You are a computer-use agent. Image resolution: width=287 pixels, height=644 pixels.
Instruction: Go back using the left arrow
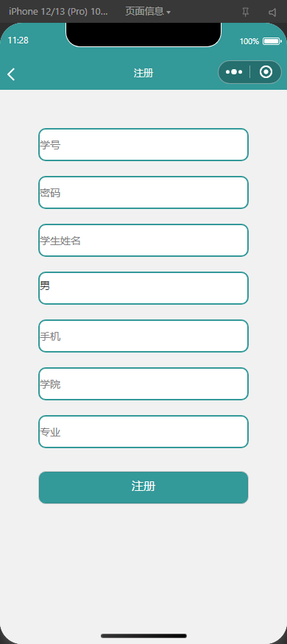[x=11, y=74]
